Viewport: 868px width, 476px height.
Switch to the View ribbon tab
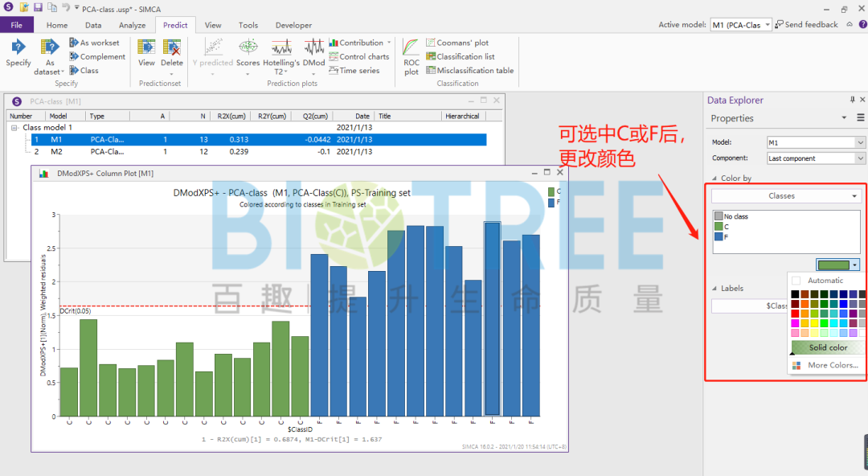pyautogui.click(x=212, y=25)
